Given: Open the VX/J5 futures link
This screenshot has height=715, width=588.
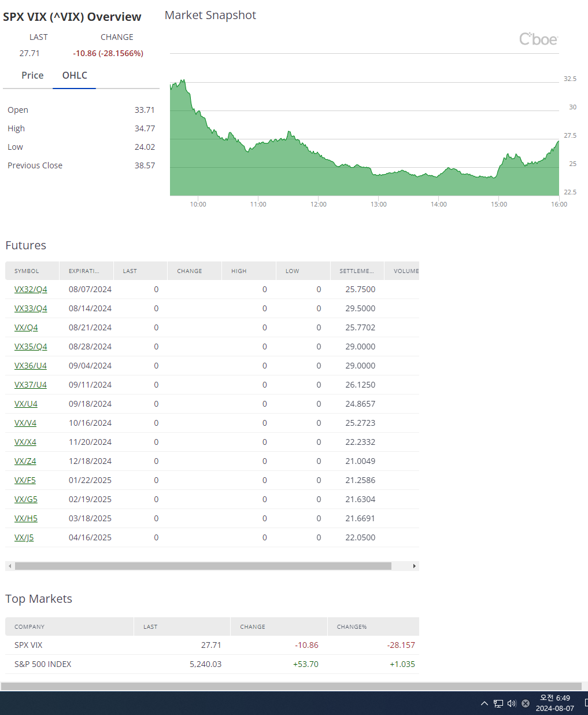Looking at the screenshot, I should [24, 537].
